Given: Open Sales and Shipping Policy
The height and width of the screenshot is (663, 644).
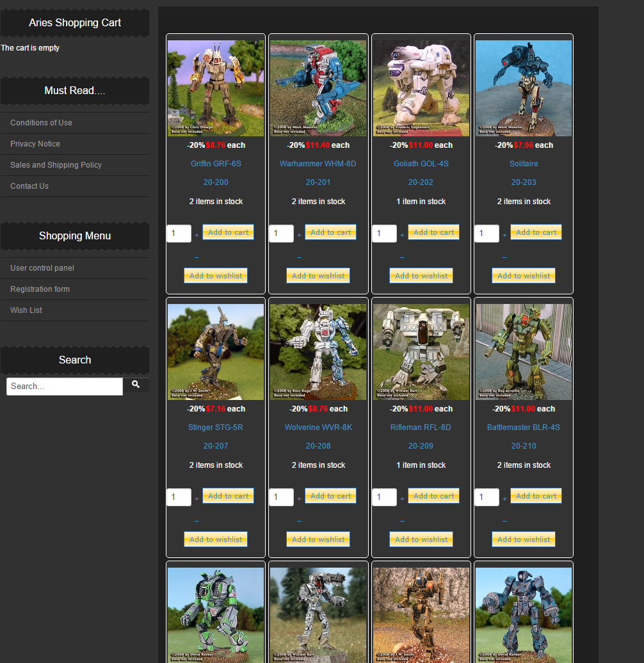Looking at the screenshot, I should tap(56, 165).
